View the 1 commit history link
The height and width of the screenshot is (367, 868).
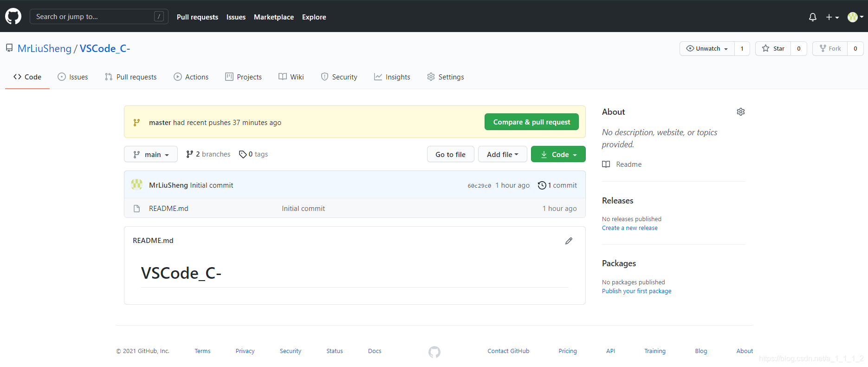557,185
